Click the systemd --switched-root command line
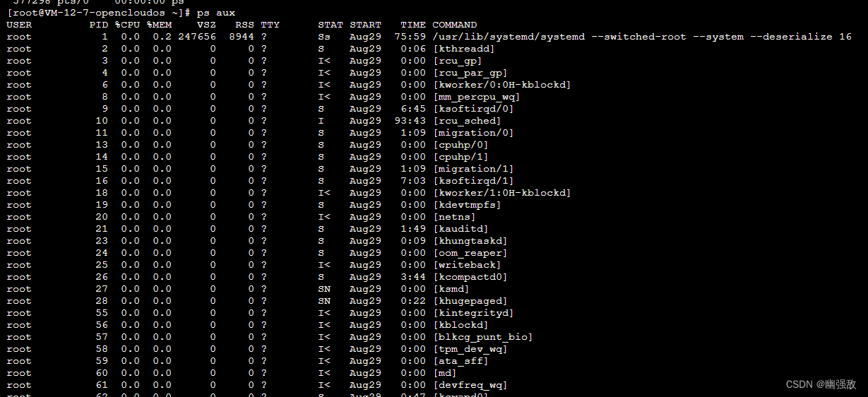The height and width of the screenshot is (397, 868). coord(642,37)
